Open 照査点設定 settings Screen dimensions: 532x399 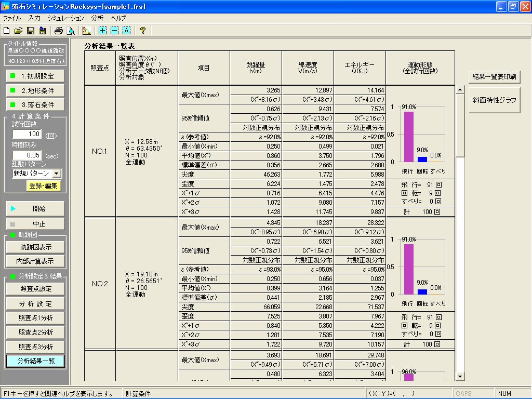click(35, 289)
